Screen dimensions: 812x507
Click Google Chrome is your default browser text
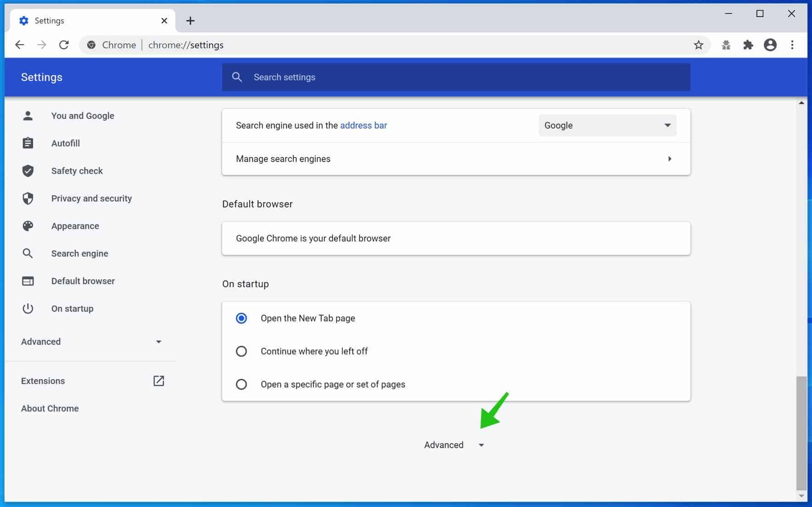pyautogui.click(x=313, y=238)
